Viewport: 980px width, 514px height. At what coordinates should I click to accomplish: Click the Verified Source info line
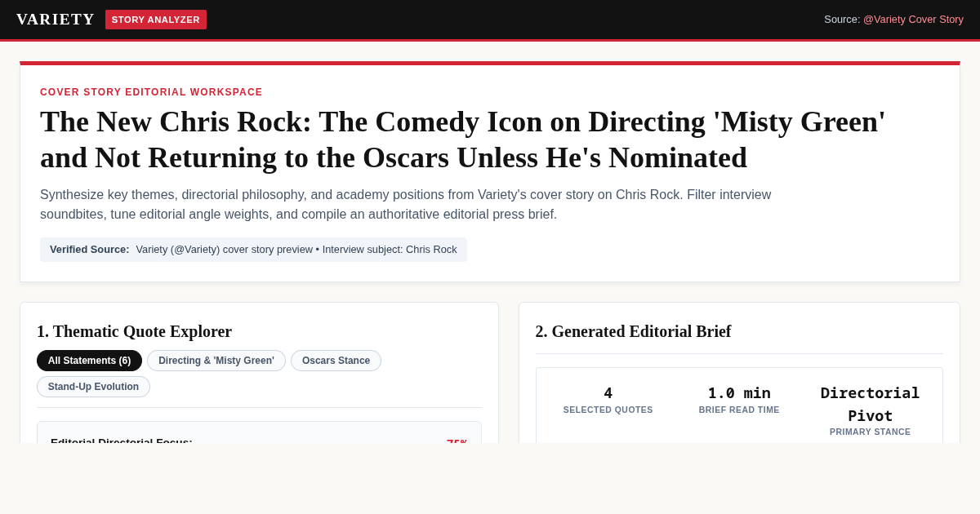pos(253,250)
